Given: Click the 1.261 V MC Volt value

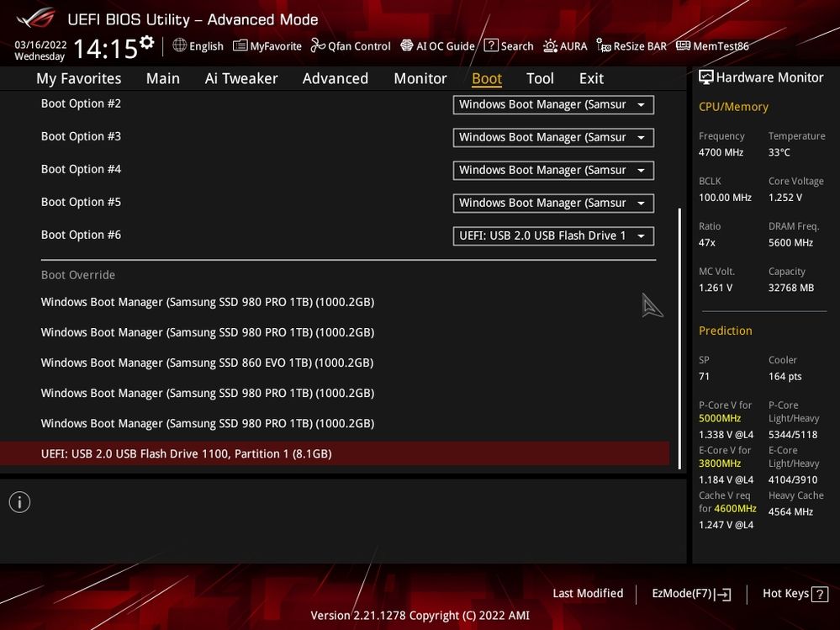Looking at the screenshot, I should pos(716,288).
